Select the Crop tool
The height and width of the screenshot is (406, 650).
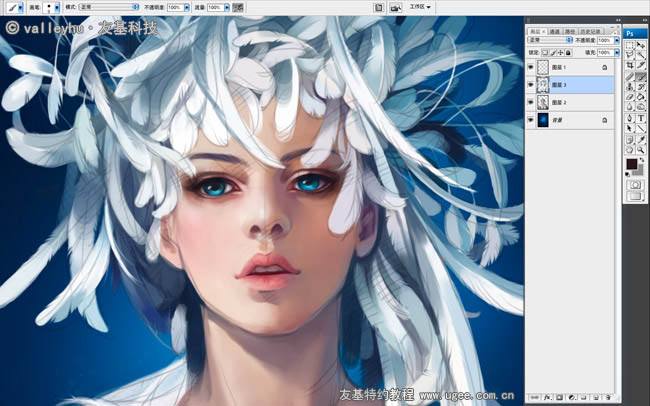coord(630,66)
